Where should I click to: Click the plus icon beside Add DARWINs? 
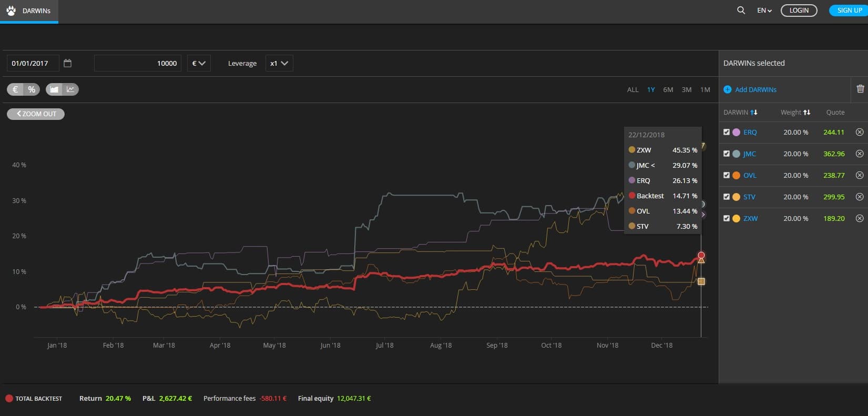pos(728,89)
